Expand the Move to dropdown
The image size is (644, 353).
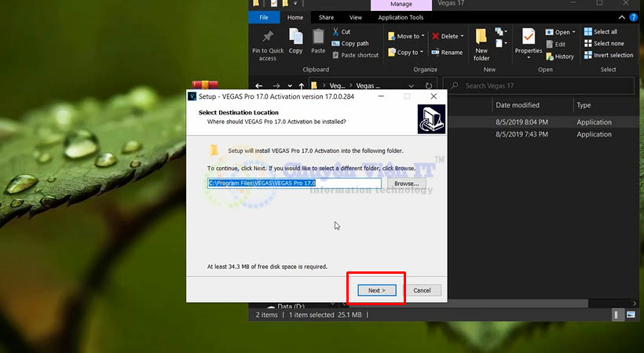point(423,36)
